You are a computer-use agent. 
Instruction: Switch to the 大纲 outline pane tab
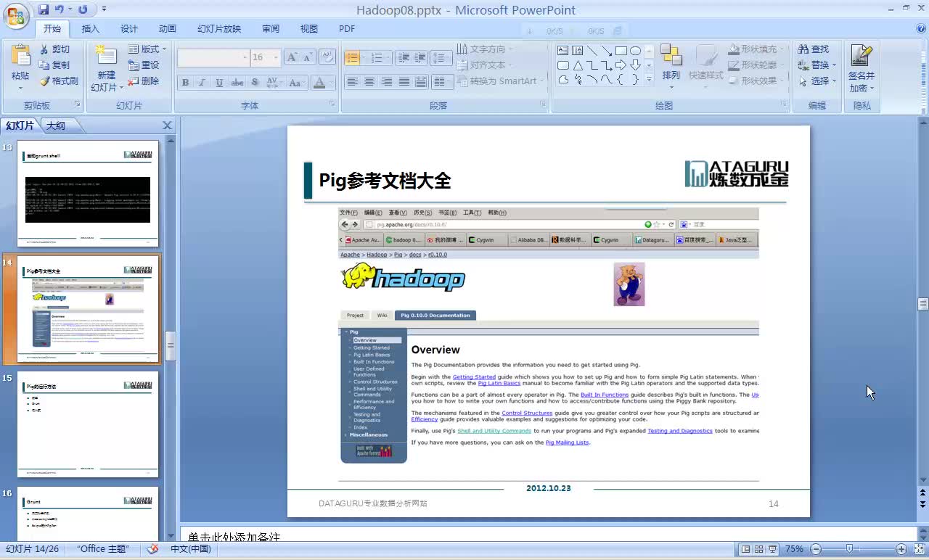click(56, 125)
